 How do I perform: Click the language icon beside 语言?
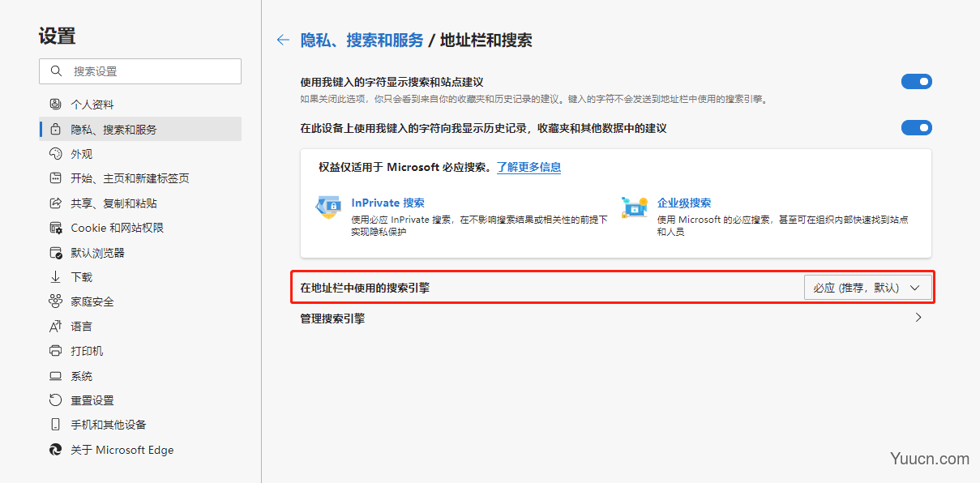tap(55, 327)
